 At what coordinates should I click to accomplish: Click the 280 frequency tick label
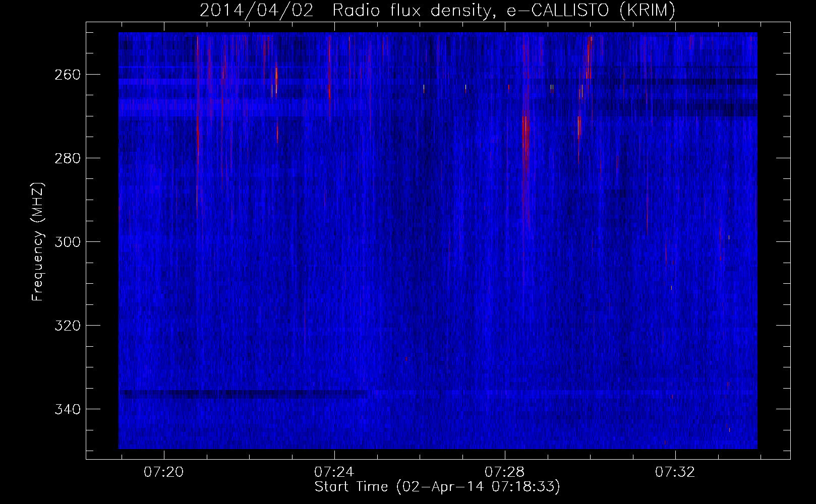[67, 158]
